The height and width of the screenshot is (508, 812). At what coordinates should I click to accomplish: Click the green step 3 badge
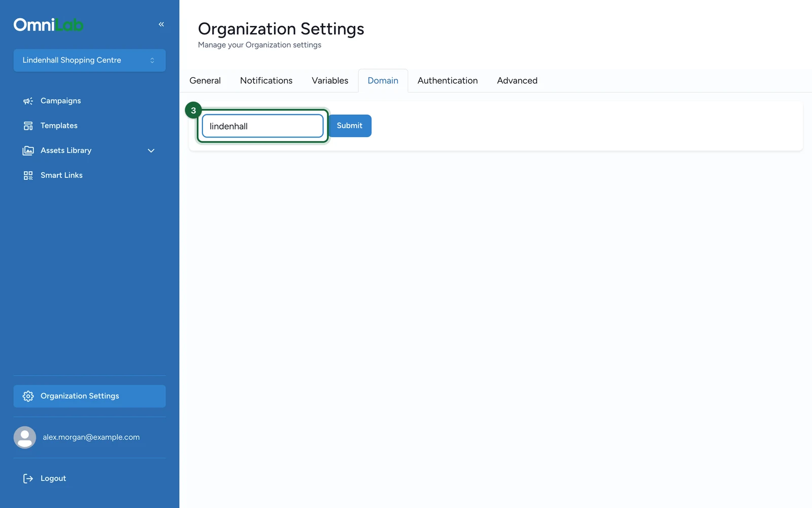tap(193, 110)
